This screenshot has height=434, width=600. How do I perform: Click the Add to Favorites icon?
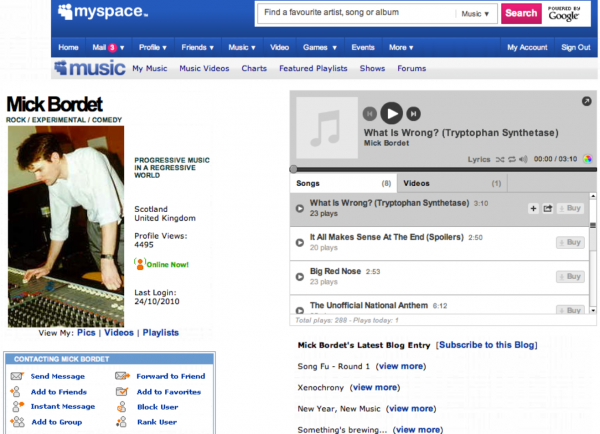coord(122,391)
